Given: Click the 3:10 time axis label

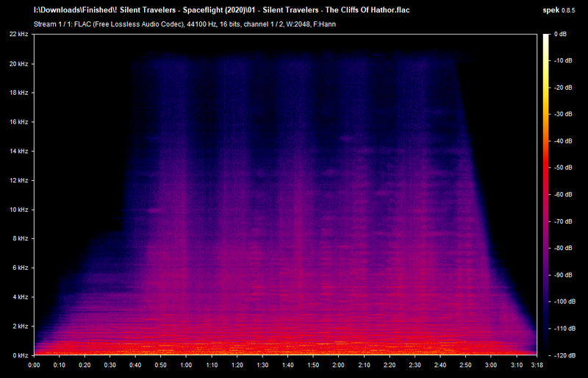Looking at the screenshot, I should coord(517,365).
